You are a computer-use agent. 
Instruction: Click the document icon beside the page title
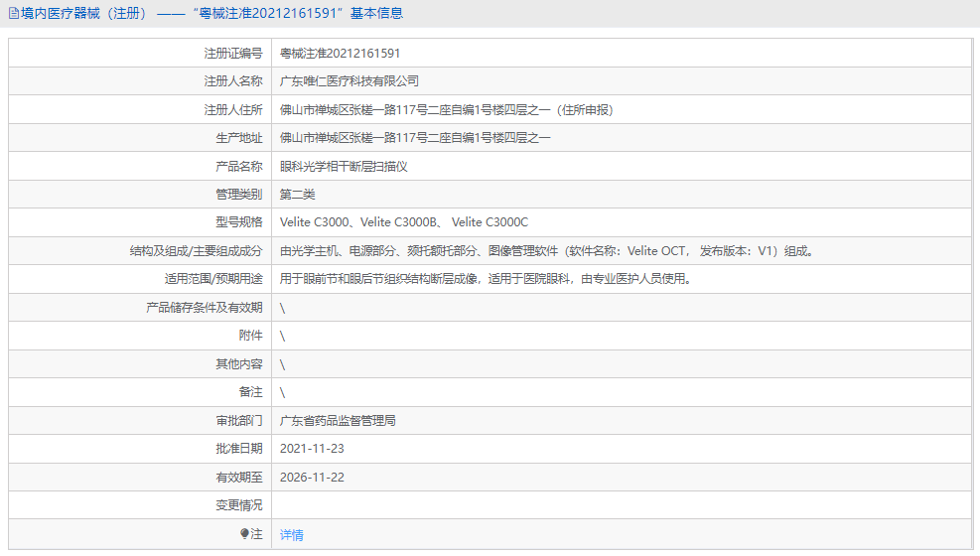14,13
